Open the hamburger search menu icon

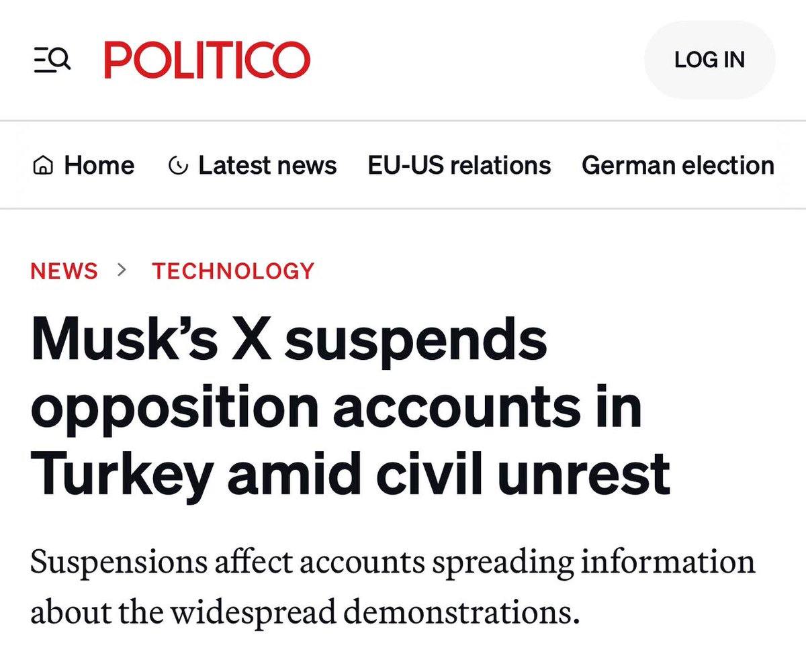(52, 60)
